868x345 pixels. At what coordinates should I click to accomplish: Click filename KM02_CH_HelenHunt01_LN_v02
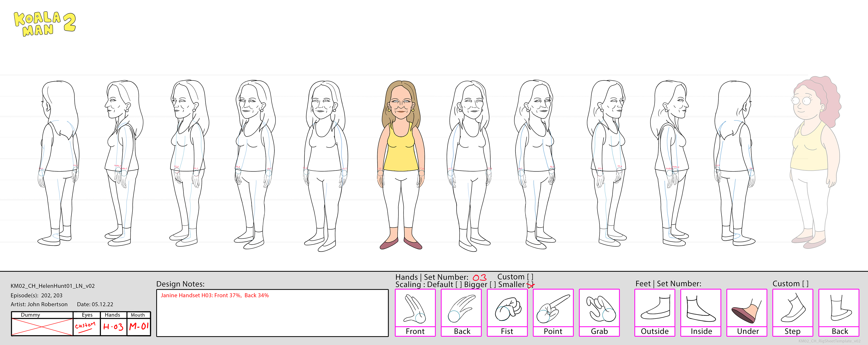[x=53, y=286]
